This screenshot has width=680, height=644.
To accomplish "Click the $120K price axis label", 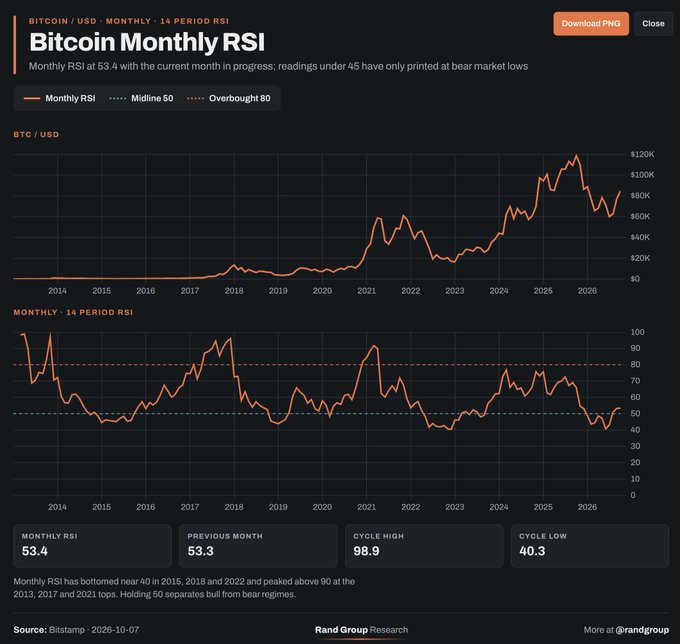I will 642,154.
